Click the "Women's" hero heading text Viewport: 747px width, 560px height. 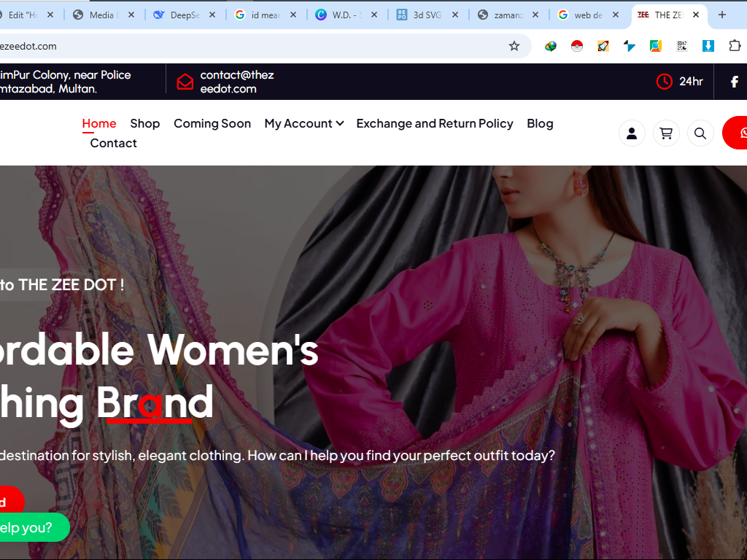click(232, 350)
